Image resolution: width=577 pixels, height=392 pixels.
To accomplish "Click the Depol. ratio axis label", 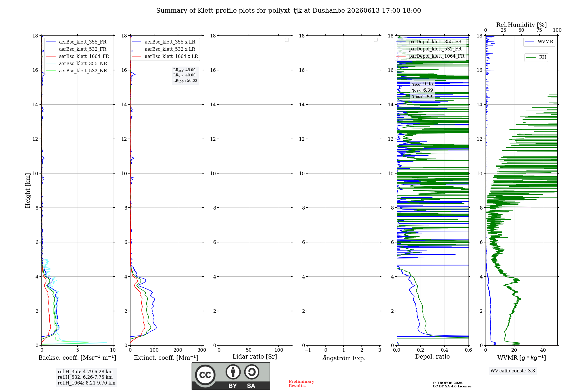I will [432, 357].
